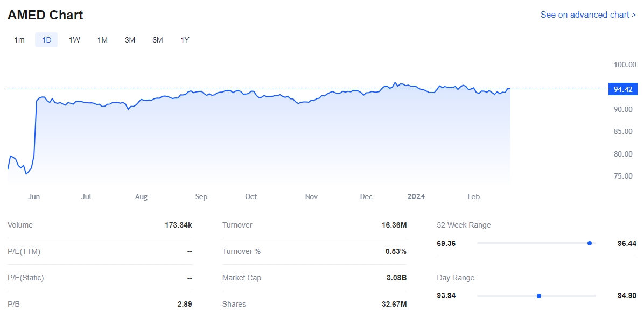This screenshot has width=644, height=318.
Task: Click the chart peak in late December
Action: 395,83
